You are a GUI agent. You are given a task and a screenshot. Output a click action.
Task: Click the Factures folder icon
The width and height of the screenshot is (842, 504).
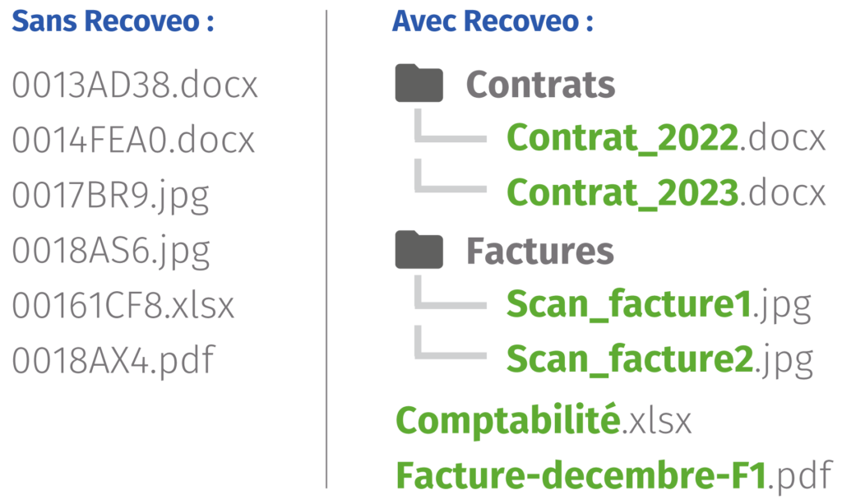(x=419, y=250)
